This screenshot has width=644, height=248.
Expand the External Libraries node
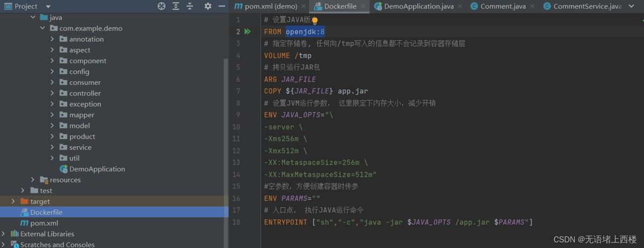click(4, 234)
